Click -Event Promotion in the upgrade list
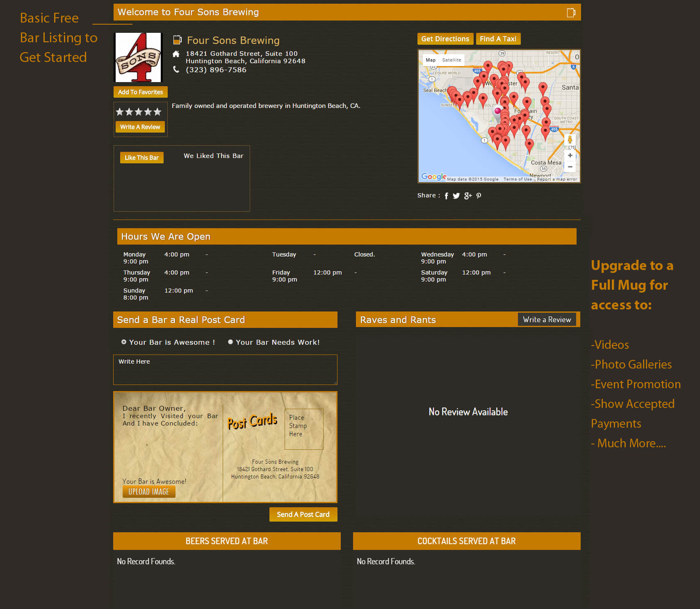Viewport: 700px width, 609px height. tap(636, 384)
